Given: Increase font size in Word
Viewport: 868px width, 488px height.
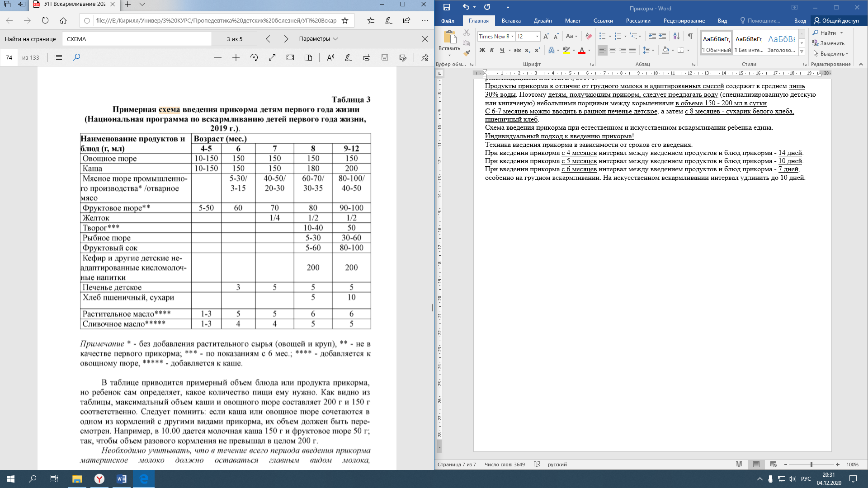Looking at the screenshot, I should coord(546,36).
